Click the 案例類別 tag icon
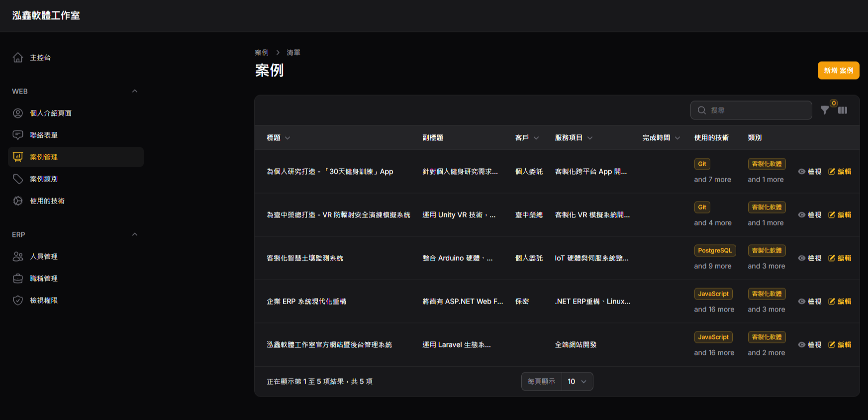The width and height of the screenshot is (868, 420). click(x=18, y=179)
